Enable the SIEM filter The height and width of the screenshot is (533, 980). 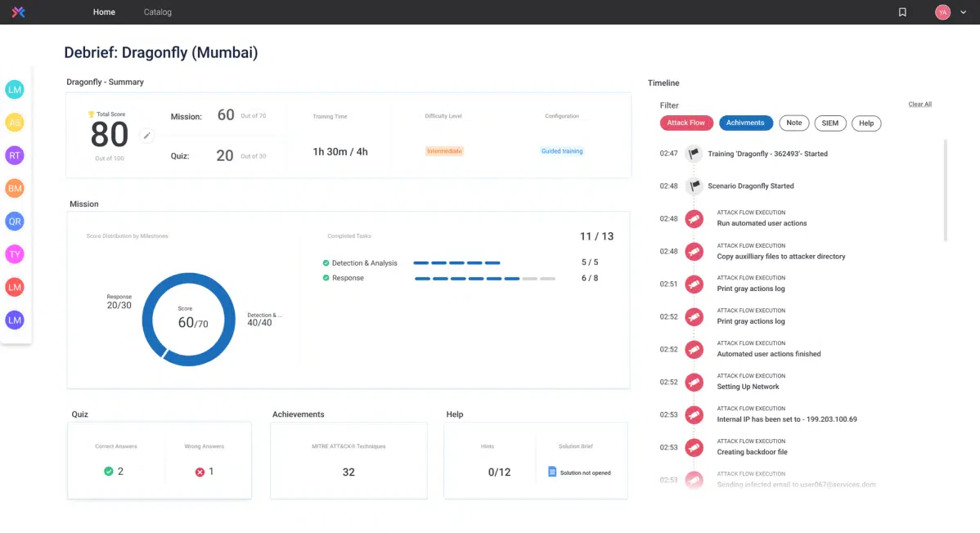[x=829, y=123]
